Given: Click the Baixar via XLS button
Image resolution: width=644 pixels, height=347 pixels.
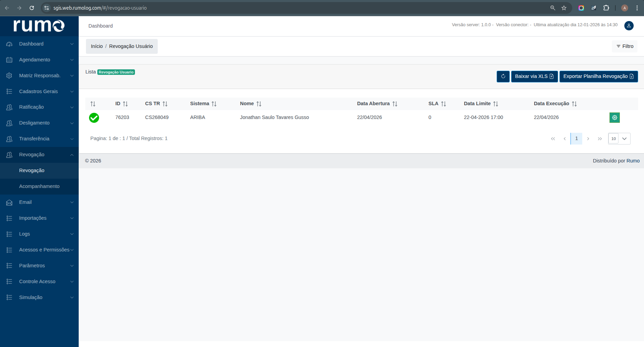Looking at the screenshot, I should pyautogui.click(x=534, y=77).
